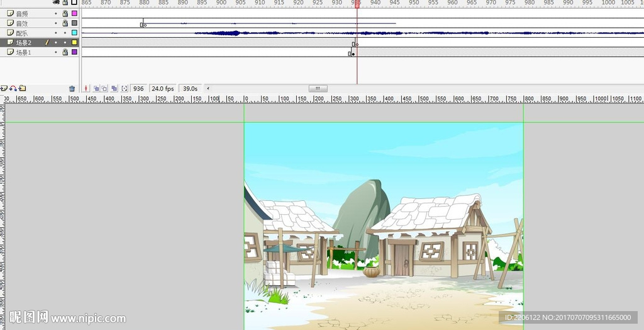Click the page icon of layer 配乐
Viewport: 644px width, 330px height.
(x=11, y=33)
